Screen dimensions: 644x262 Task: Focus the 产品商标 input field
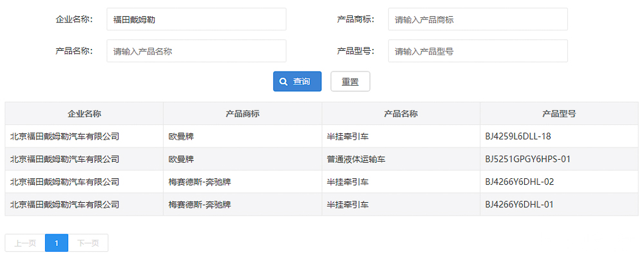[478, 19]
